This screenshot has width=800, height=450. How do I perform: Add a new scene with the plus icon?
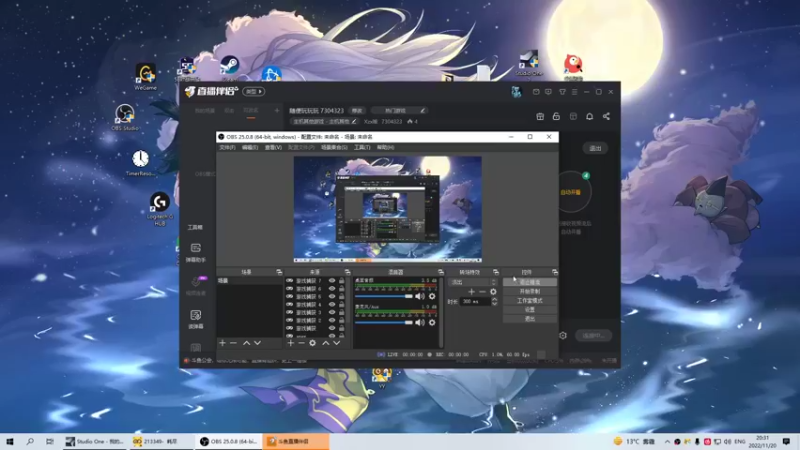[222, 343]
